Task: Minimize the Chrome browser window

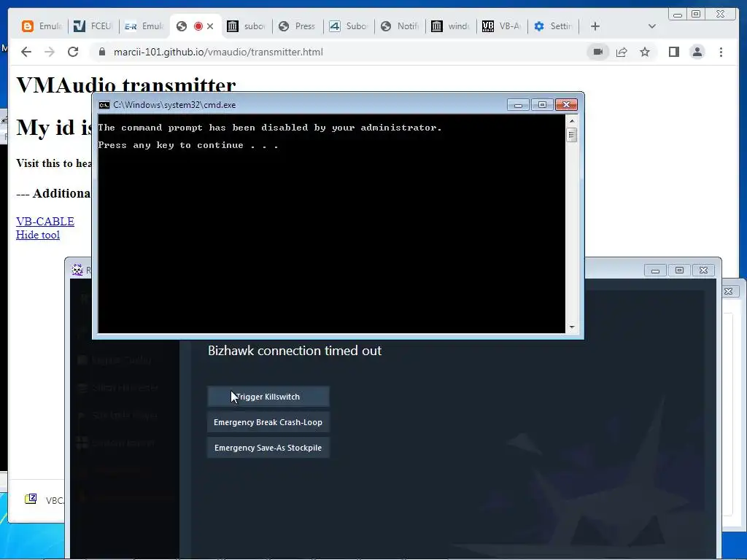Action: click(x=678, y=15)
